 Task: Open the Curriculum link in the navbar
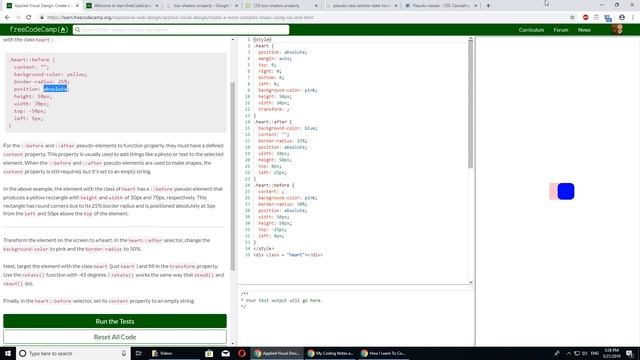(531, 30)
